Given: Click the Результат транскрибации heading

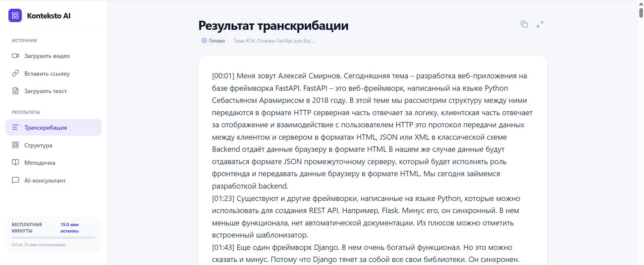Looking at the screenshot, I should 273,25.
